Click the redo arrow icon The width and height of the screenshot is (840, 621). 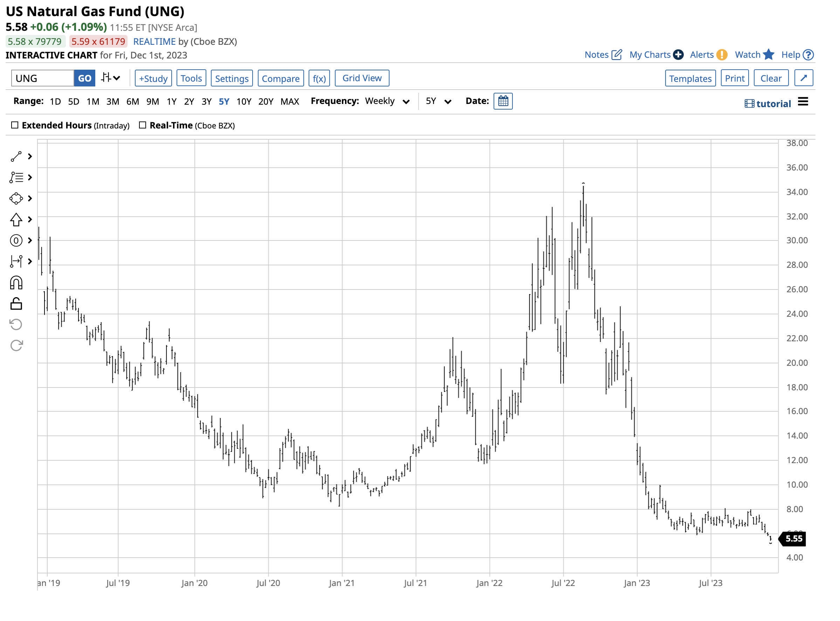click(16, 346)
